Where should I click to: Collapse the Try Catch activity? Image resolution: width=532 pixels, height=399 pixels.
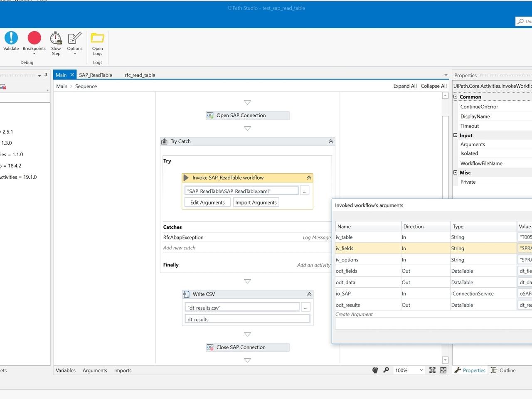pos(331,141)
